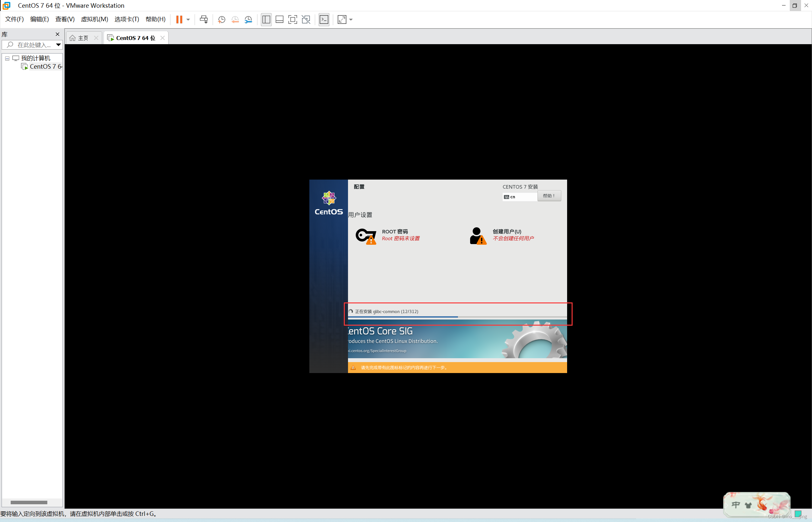This screenshot has height=522, width=812.
Task: Click the 帮助！ button in installer
Action: (x=549, y=196)
